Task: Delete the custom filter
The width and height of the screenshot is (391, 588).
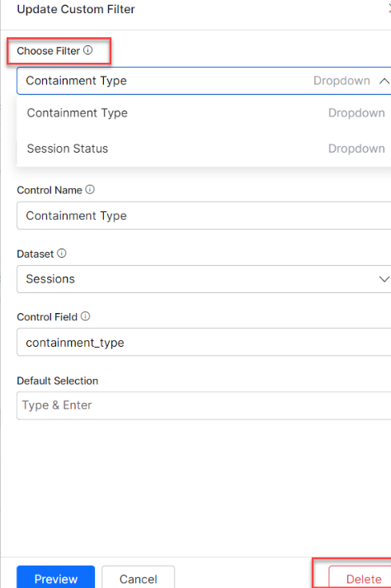Action: (x=362, y=578)
